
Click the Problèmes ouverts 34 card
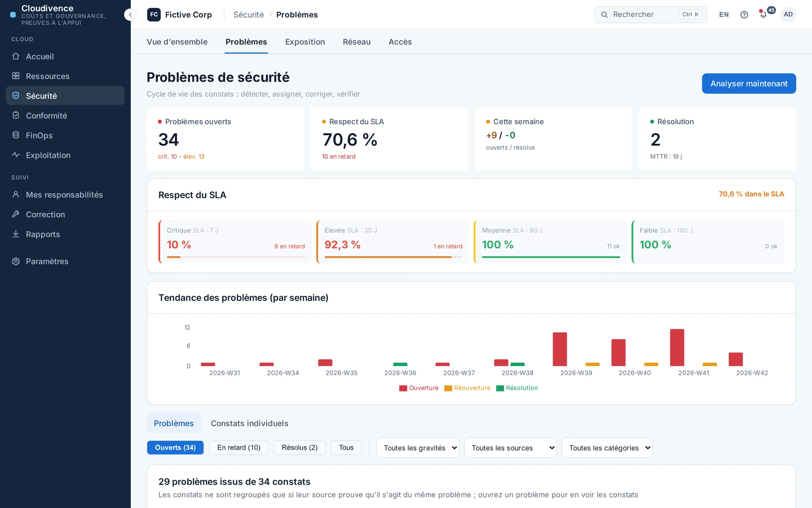[x=225, y=139]
